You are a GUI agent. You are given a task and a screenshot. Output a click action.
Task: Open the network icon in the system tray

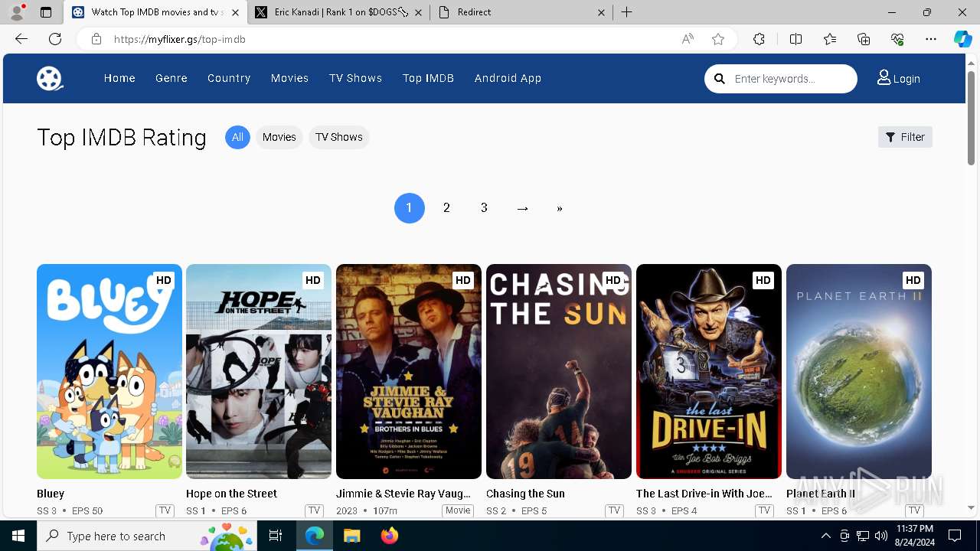[x=863, y=536]
